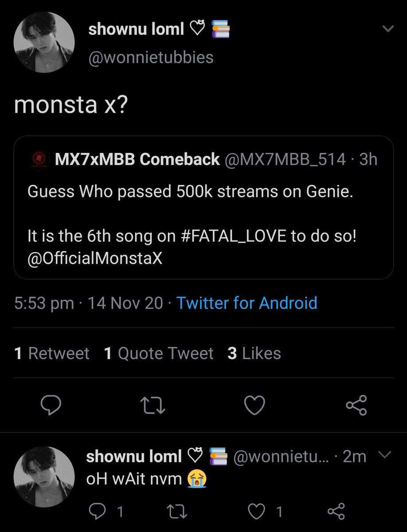This screenshot has height=532, width=407.
Task: Open main tweet options chevron
Action: [x=388, y=30]
